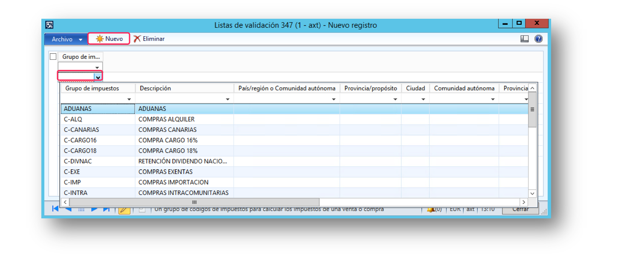Open the blue Help question mark icon
Viewport: 644px width, 258px height.
[x=538, y=39]
